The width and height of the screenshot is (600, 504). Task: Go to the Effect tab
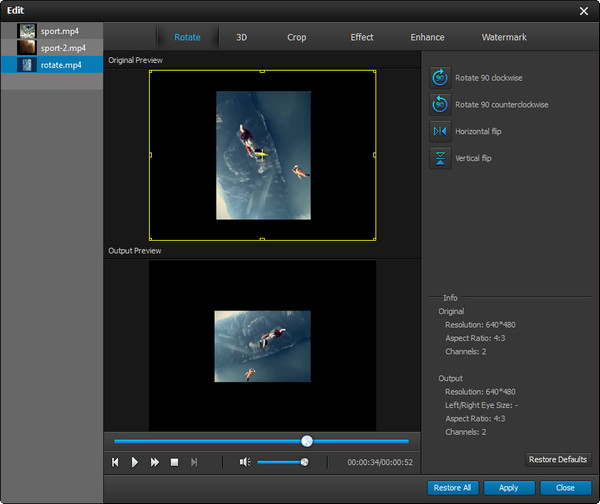tap(362, 37)
